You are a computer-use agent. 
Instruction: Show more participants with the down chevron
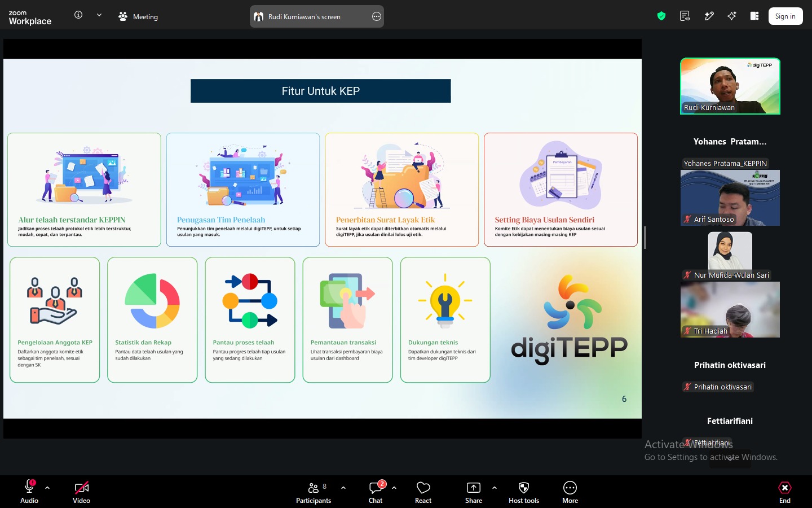coord(730,458)
